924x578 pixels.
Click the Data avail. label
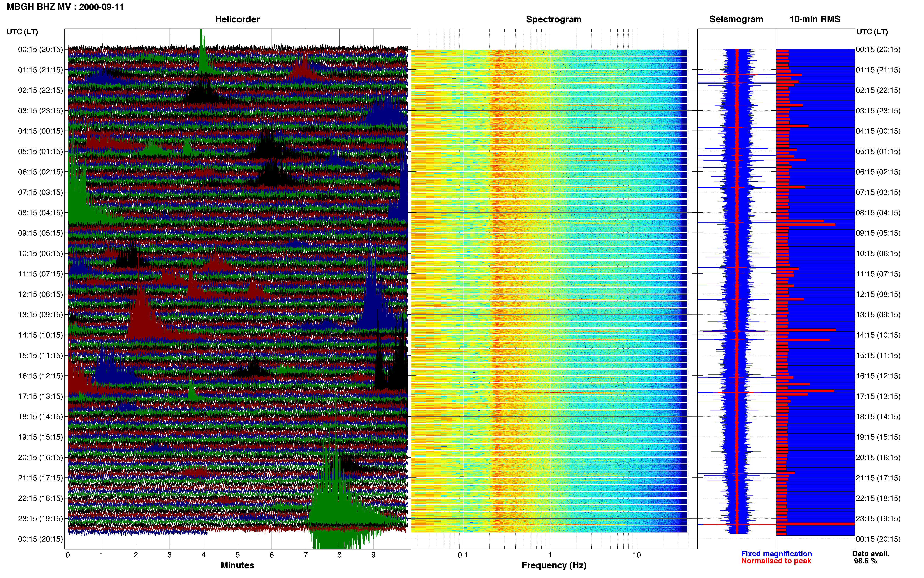(870, 554)
